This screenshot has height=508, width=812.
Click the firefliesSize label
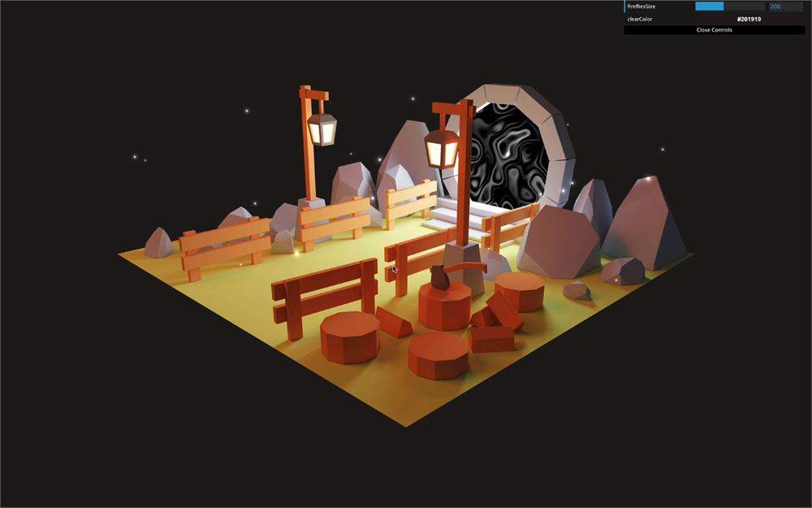click(x=641, y=7)
